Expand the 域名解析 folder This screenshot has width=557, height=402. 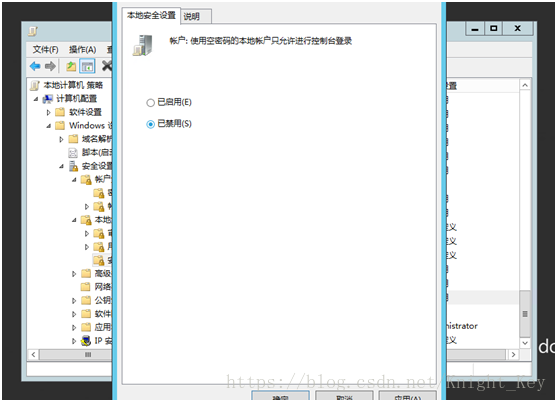point(61,140)
